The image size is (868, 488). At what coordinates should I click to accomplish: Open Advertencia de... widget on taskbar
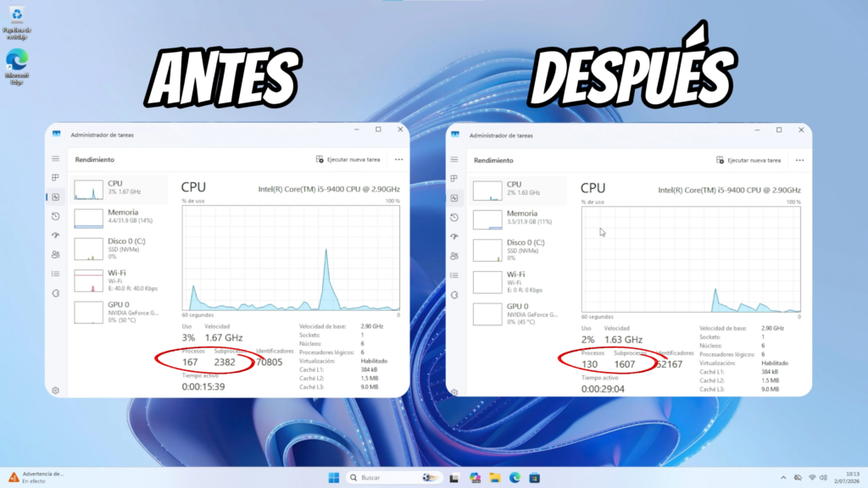[36, 478]
